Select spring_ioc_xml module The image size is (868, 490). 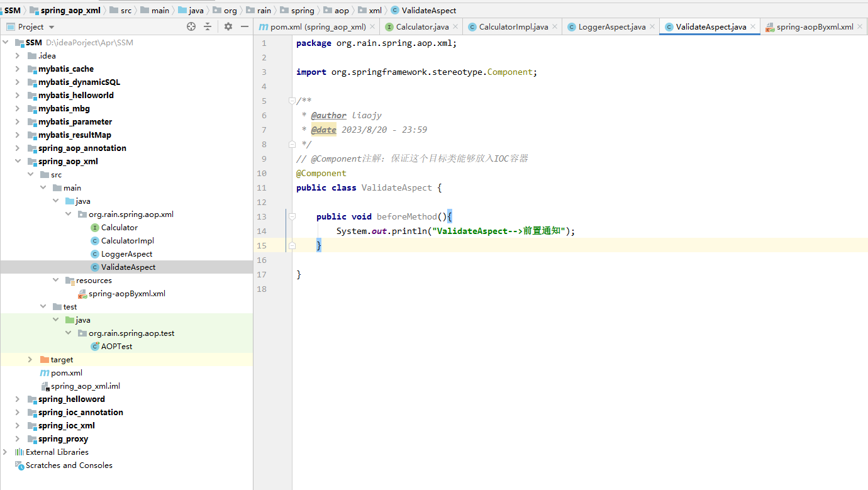pyautogui.click(x=67, y=426)
